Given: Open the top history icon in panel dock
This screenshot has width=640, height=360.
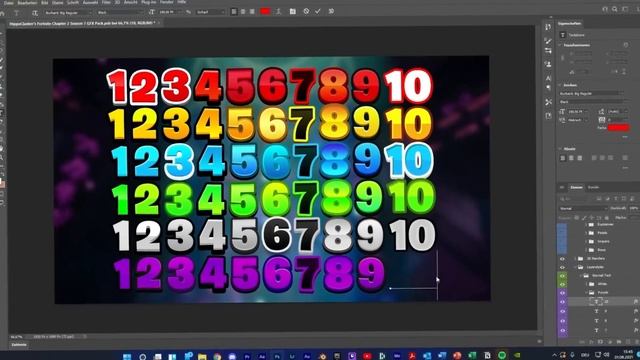Looking at the screenshot, I should (x=548, y=27).
